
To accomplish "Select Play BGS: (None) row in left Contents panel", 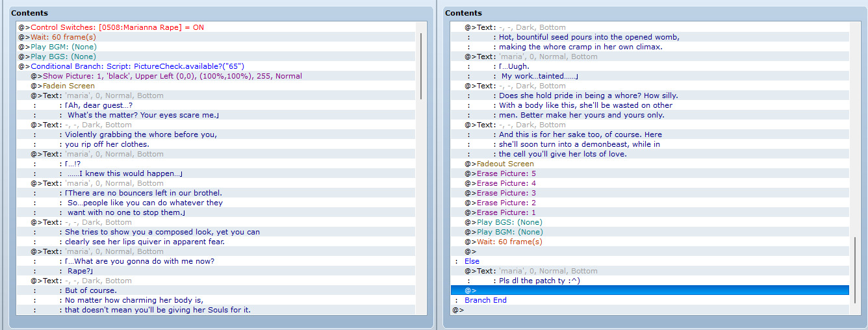I will [216, 57].
